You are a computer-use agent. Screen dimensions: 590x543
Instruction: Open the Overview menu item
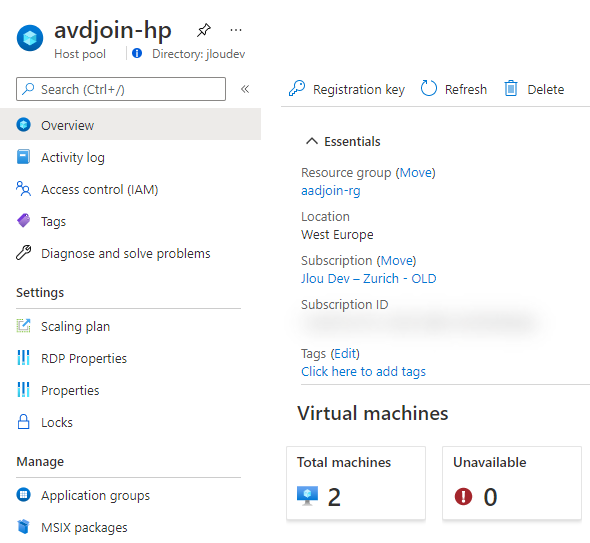(x=130, y=124)
